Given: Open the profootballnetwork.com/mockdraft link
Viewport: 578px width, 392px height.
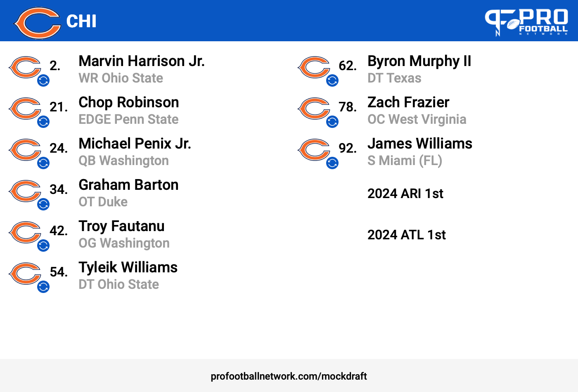Looking at the screenshot, I should (x=289, y=376).
